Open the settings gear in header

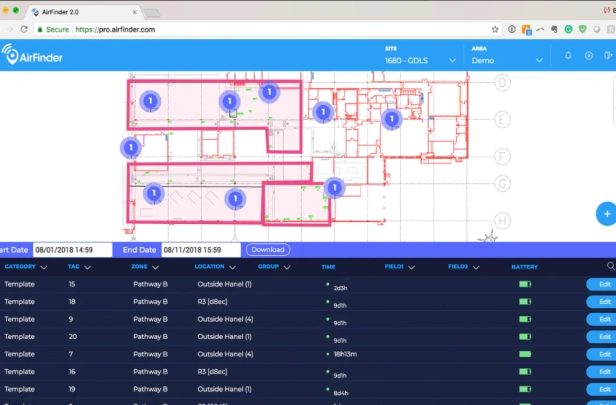tap(588, 56)
